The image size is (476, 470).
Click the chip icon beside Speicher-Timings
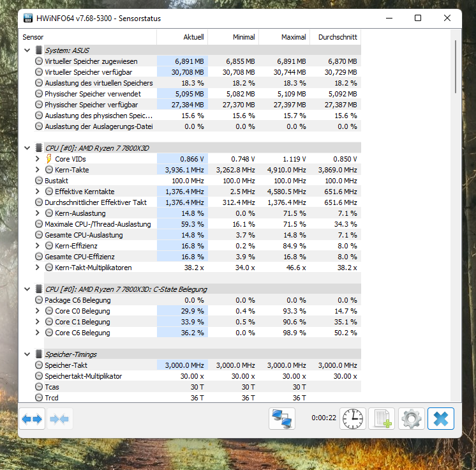[38, 354]
